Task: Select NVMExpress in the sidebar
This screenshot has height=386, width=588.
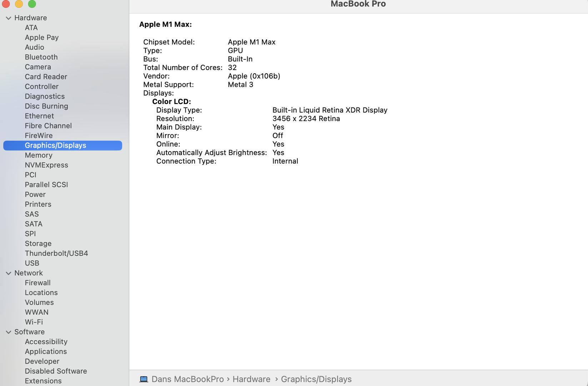Action: pos(46,165)
